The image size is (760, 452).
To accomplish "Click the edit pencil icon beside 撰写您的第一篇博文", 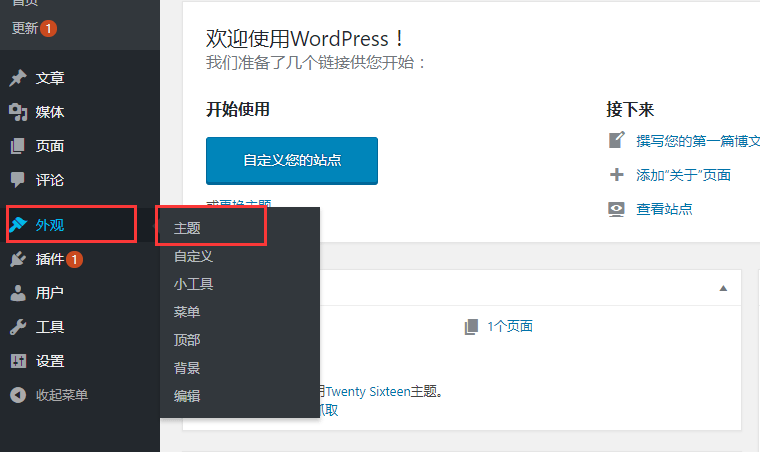I will pos(617,140).
